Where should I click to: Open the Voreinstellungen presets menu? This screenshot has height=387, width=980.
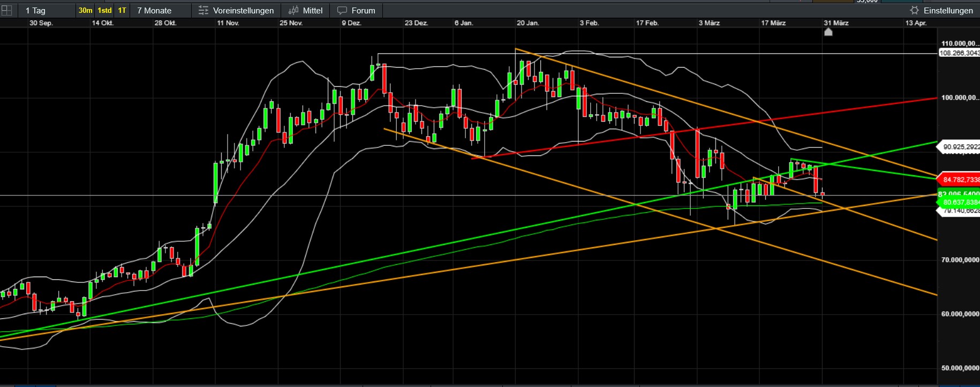click(x=236, y=10)
